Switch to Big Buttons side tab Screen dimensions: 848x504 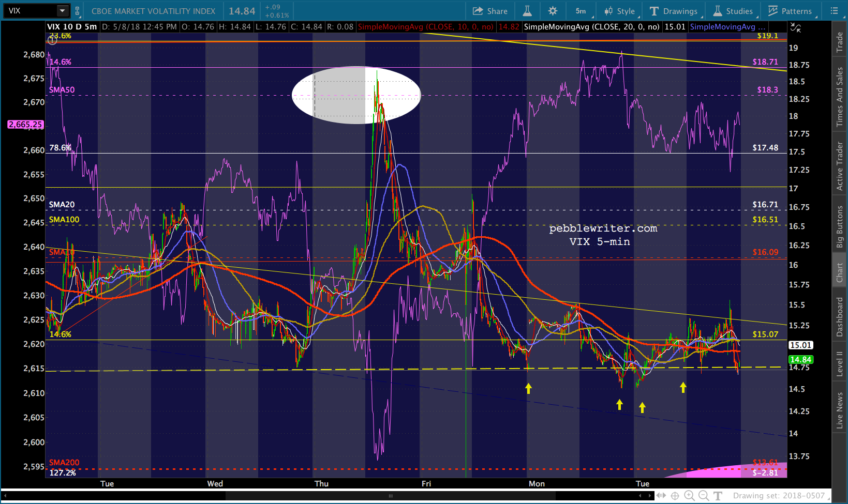click(x=840, y=226)
